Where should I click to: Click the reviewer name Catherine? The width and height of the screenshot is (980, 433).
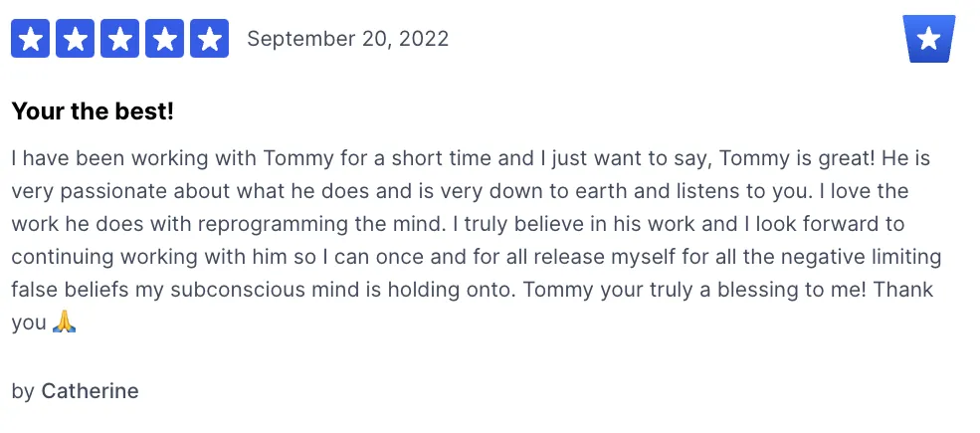pos(90,391)
